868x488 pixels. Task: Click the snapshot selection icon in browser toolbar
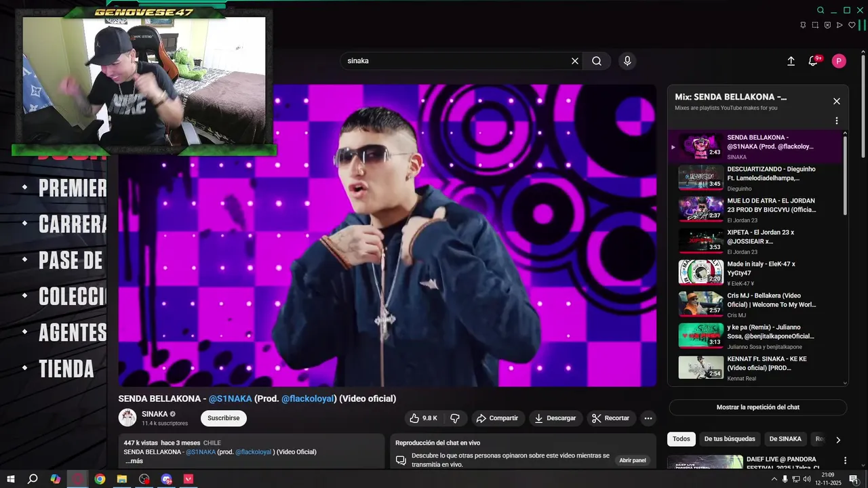click(x=815, y=25)
